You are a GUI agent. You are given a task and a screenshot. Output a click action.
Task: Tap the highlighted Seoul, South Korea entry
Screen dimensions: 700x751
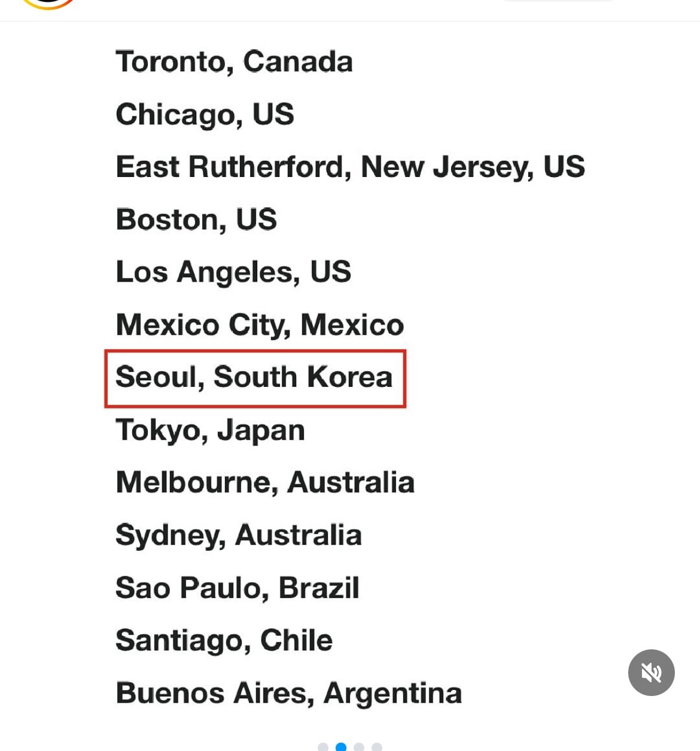[255, 378]
